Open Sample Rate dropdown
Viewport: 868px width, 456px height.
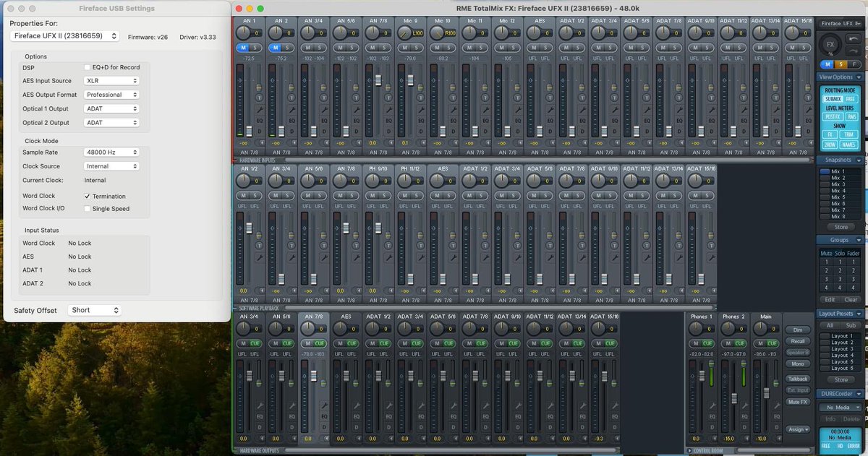point(111,152)
